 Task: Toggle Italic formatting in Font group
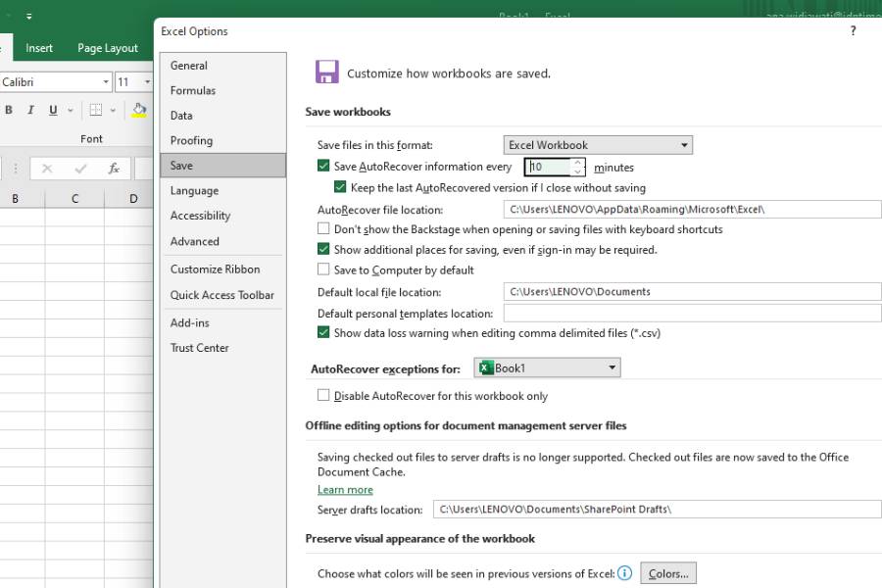(30, 110)
